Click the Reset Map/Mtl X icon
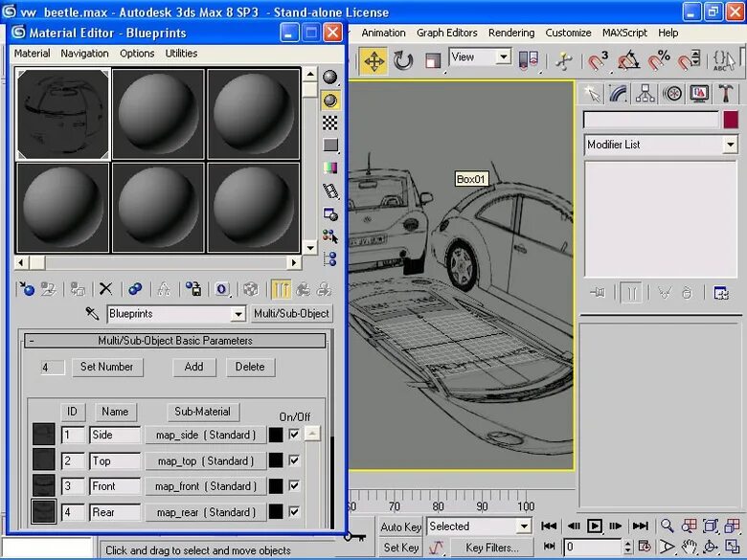This screenshot has height=560, width=747. click(105, 289)
